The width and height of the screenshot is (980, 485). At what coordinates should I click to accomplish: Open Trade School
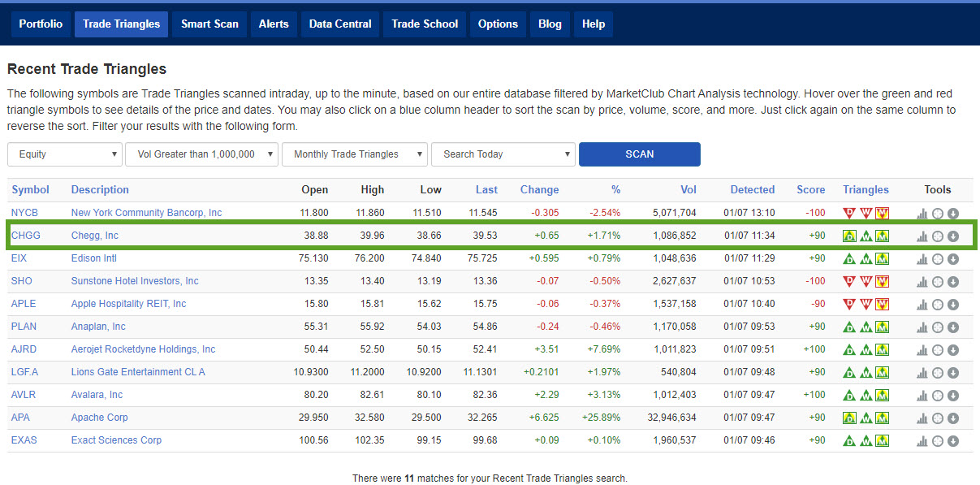pyautogui.click(x=425, y=24)
